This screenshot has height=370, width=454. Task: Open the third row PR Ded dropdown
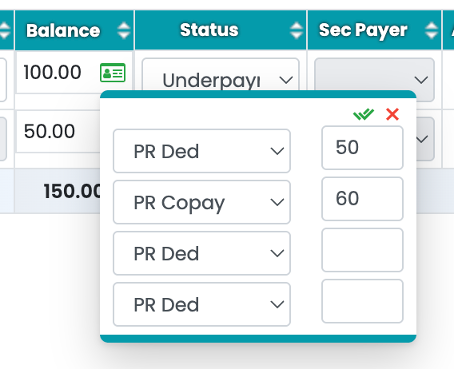(202, 253)
